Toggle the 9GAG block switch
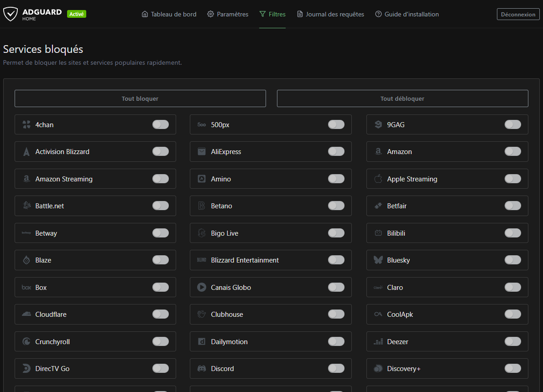543x392 pixels. pyautogui.click(x=512, y=124)
